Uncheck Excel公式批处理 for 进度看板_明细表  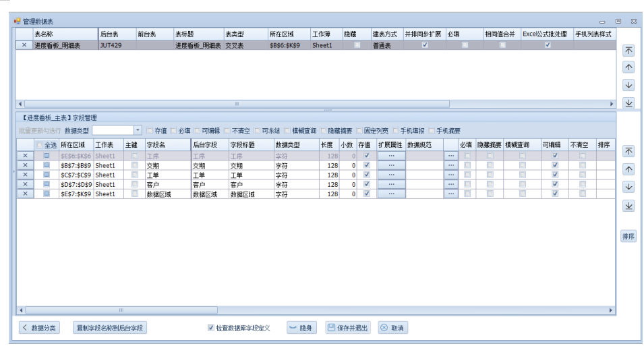point(548,45)
